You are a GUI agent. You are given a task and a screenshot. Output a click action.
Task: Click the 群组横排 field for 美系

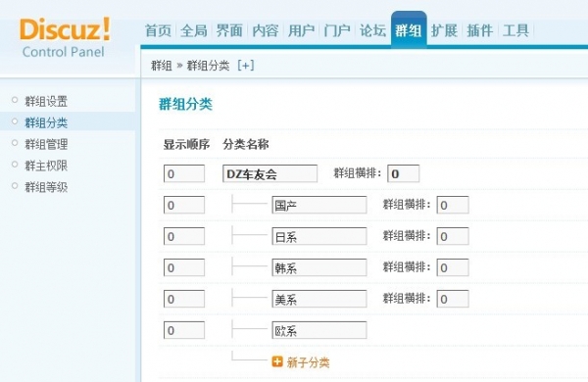pos(453,299)
